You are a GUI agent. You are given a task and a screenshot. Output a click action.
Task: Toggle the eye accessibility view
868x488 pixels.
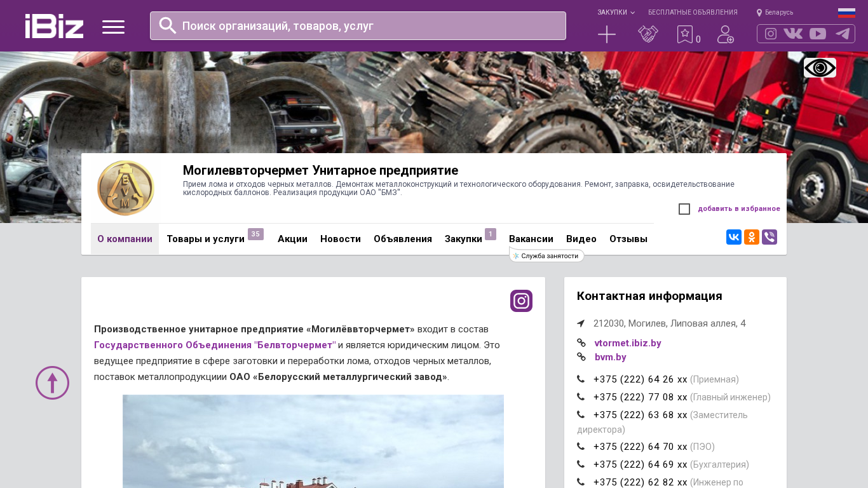click(x=820, y=67)
